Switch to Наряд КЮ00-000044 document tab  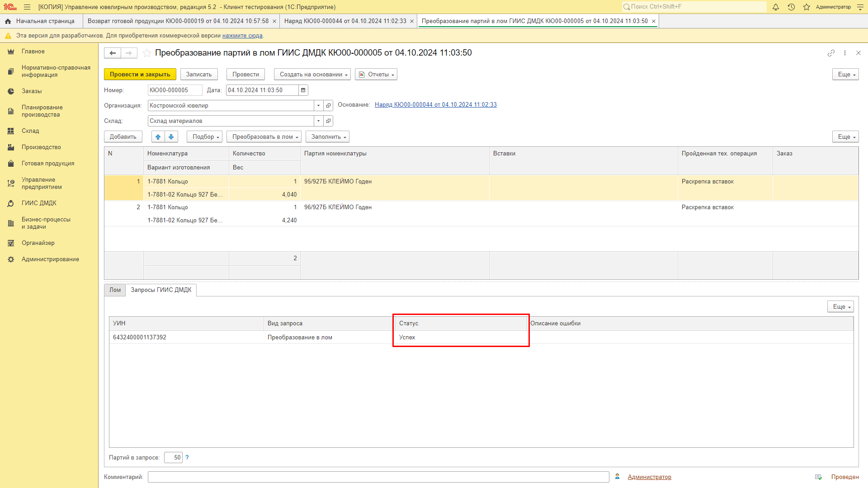click(x=345, y=21)
